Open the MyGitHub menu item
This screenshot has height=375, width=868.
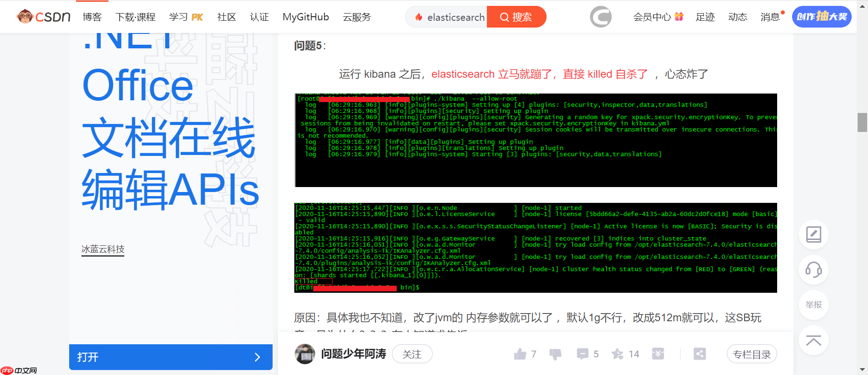click(x=306, y=17)
